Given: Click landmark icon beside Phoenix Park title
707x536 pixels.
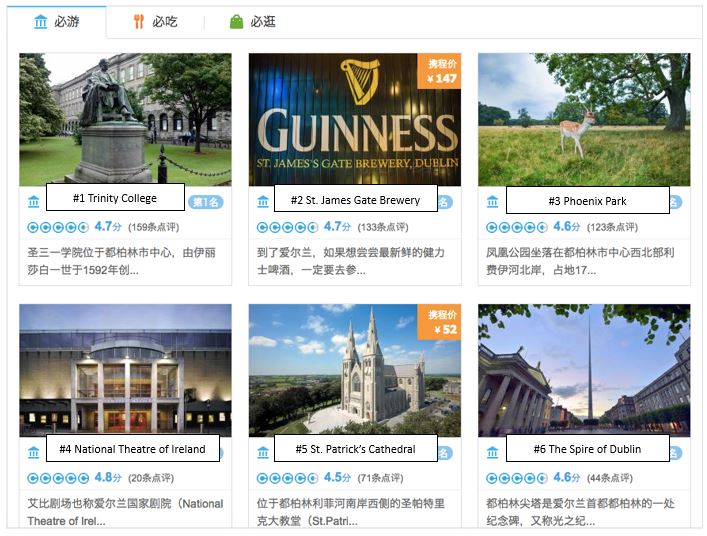Looking at the screenshot, I should (492, 202).
